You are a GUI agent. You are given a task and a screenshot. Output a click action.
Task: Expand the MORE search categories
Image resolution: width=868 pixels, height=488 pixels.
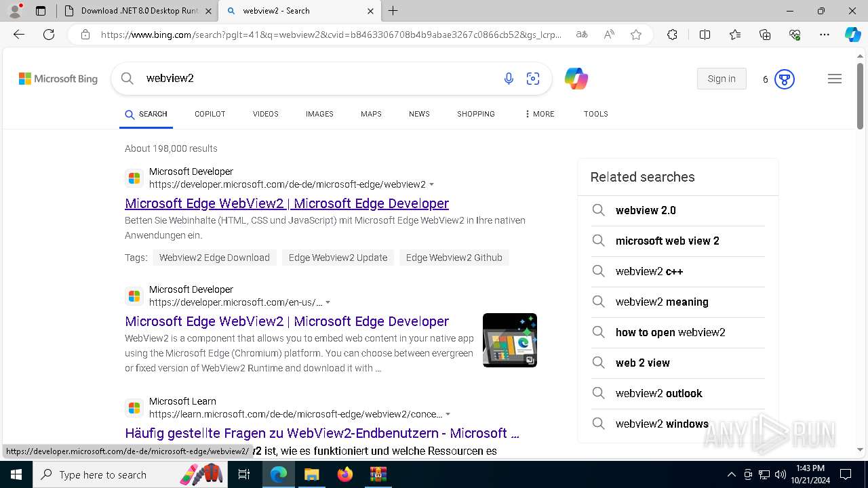click(x=540, y=114)
